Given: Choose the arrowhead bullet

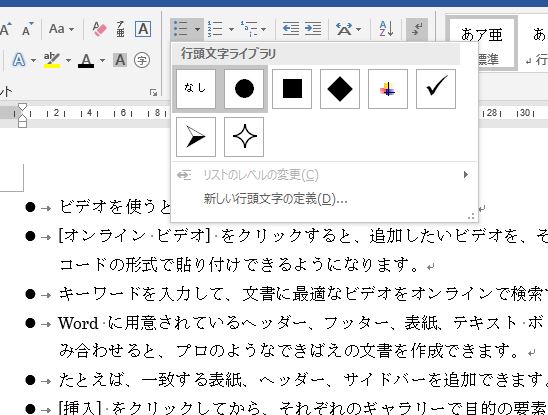Looking at the screenshot, I should point(196,137).
